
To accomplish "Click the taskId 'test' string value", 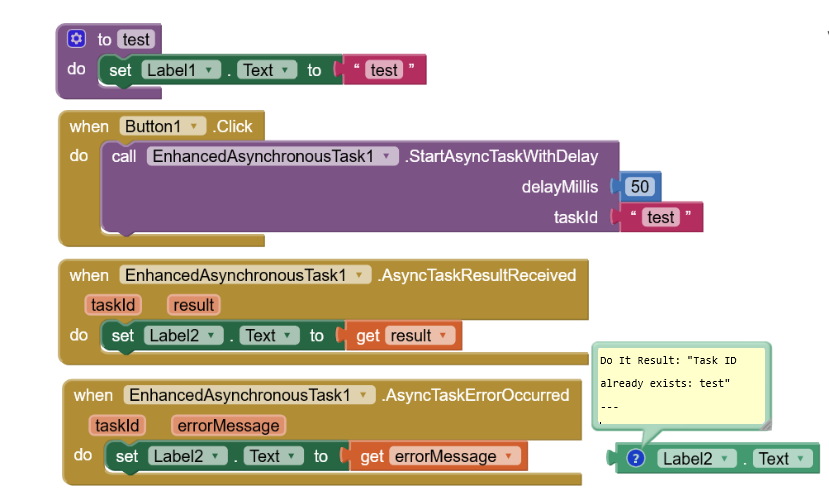I will (x=660, y=217).
